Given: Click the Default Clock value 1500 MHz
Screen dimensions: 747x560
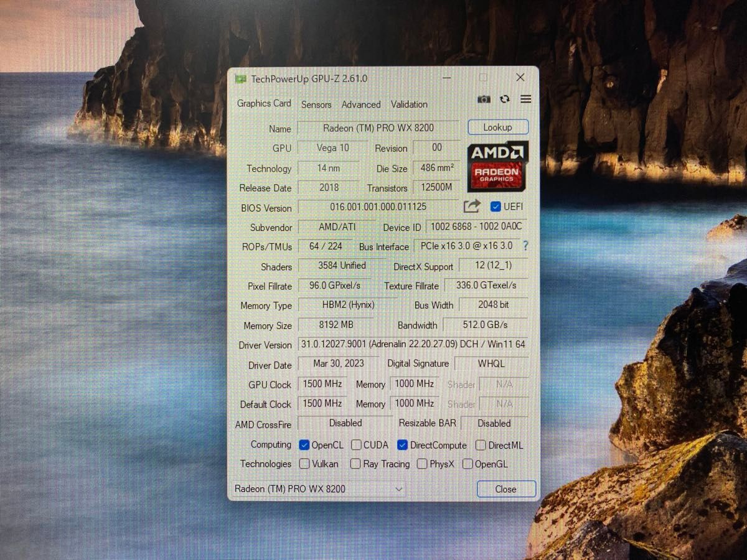Looking at the screenshot, I should tap(322, 403).
